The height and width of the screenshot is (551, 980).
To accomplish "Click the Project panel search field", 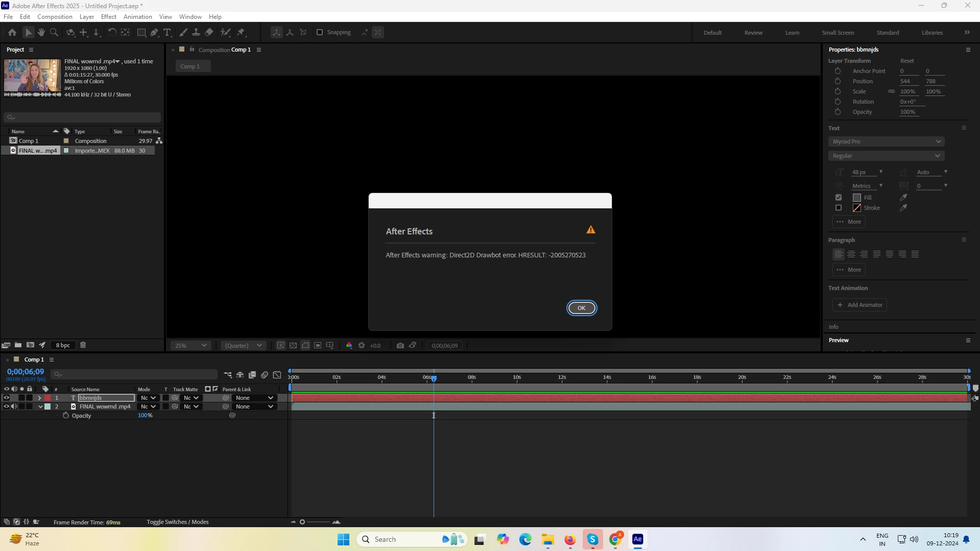I will 82,117.
